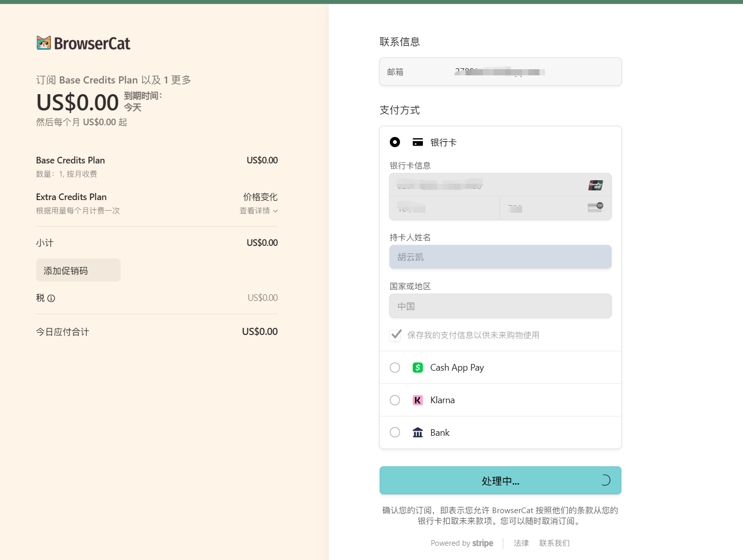Click the Stripe logo at the bottom
This screenshot has height=560, width=743.
coord(482,543)
